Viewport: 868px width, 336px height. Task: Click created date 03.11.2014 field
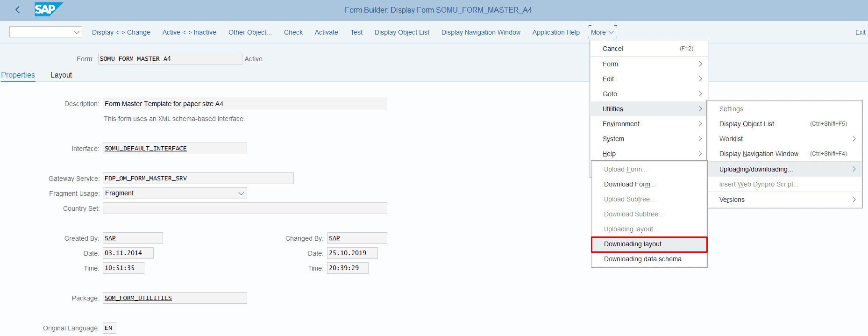(128, 253)
